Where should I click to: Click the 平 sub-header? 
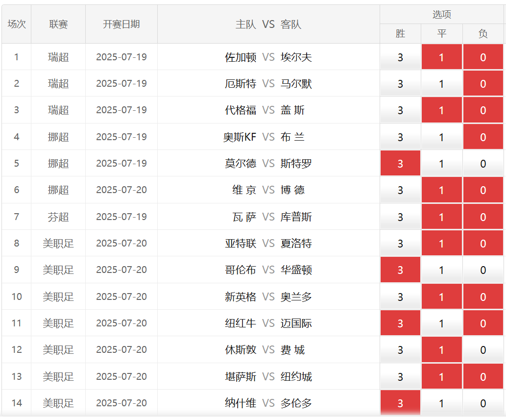pyautogui.click(x=441, y=33)
